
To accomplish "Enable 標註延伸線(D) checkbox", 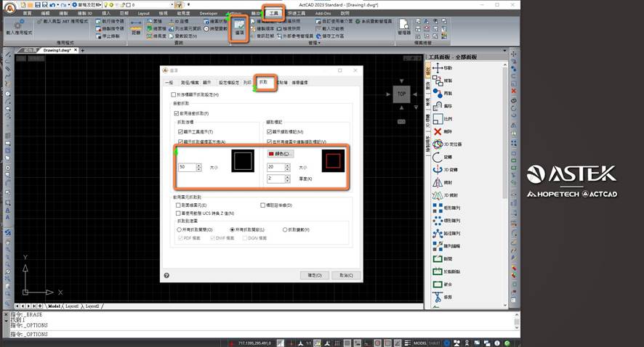I will 263,205.
